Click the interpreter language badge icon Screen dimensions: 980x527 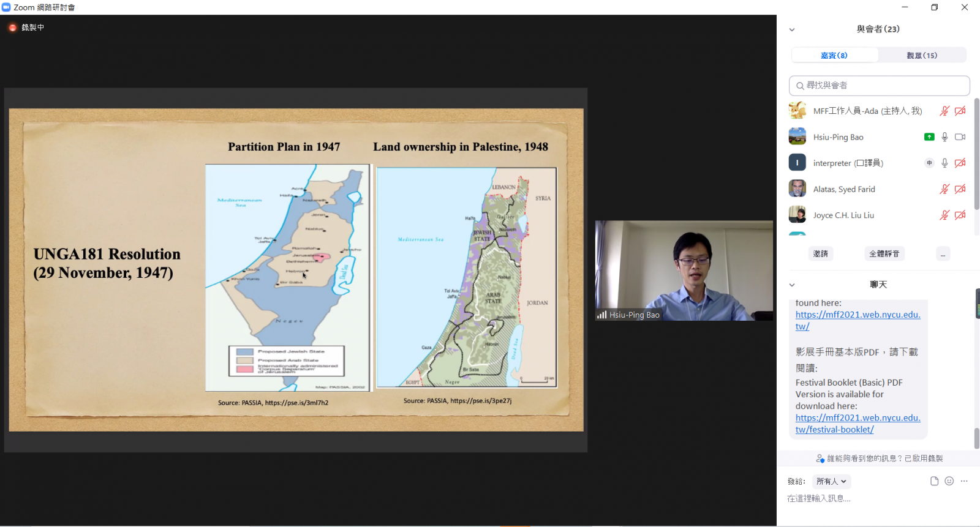[929, 163]
